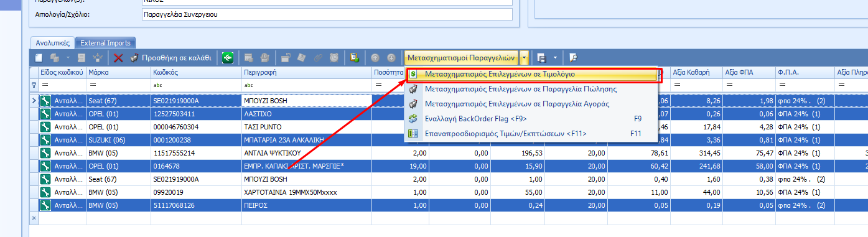
Task: Click the circular down-arrow move icon
Action: pyautogui.click(x=391, y=58)
